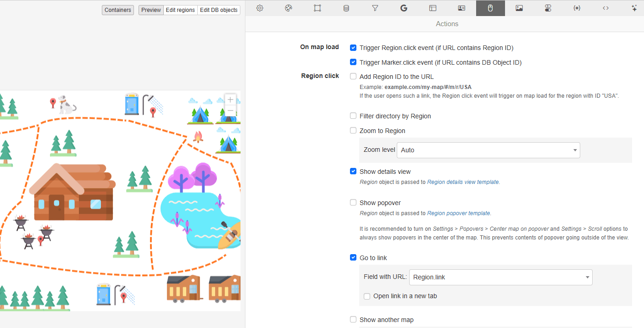Click the Containers button
The height and width of the screenshot is (328, 644).
pyautogui.click(x=118, y=10)
